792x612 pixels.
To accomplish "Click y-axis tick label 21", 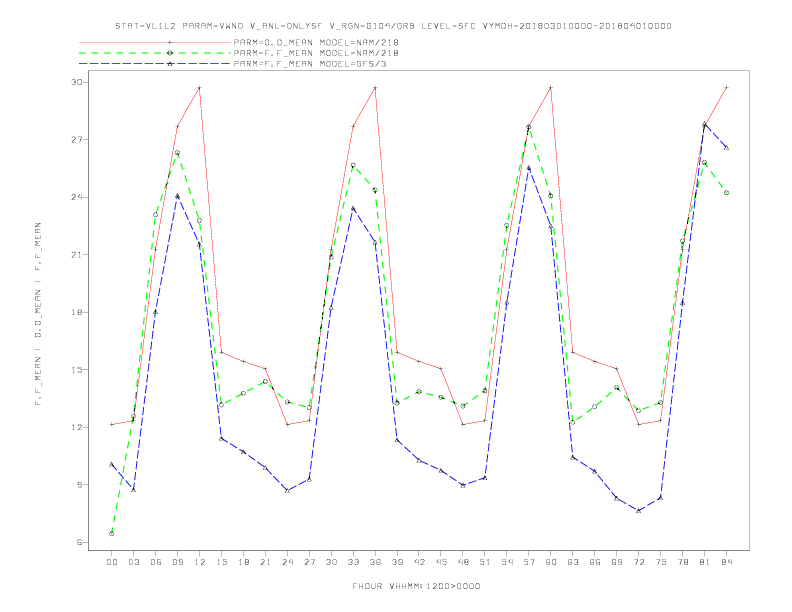I will (76, 255).
